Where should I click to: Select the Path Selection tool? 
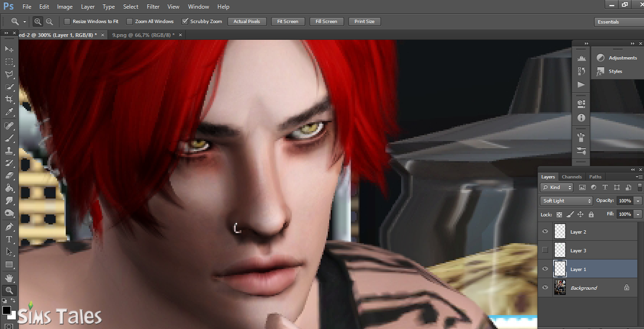tap(9, 252)
